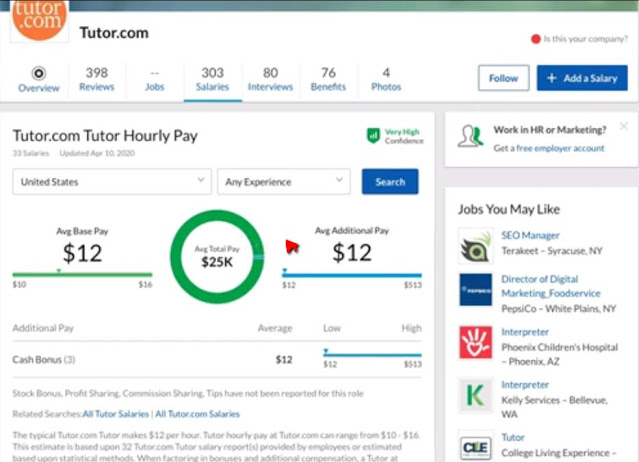Open the Tutor job at College Living Experience

pyautogui.click(x=513, y=437)
